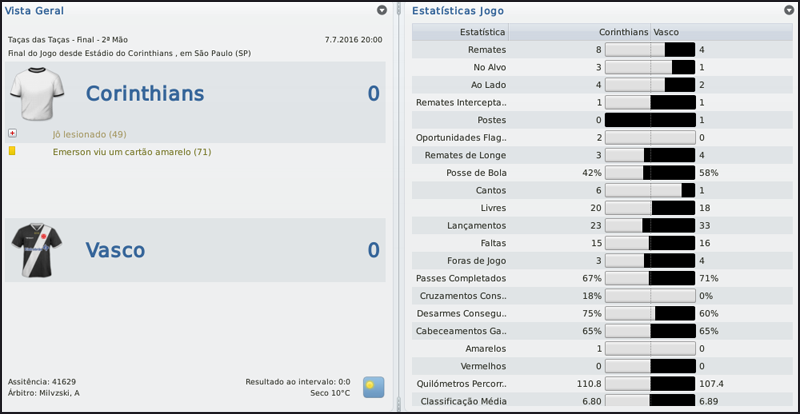Click the yellow card icon
Viewport: 800px width, 414px height.
click(x=12, y=151)
